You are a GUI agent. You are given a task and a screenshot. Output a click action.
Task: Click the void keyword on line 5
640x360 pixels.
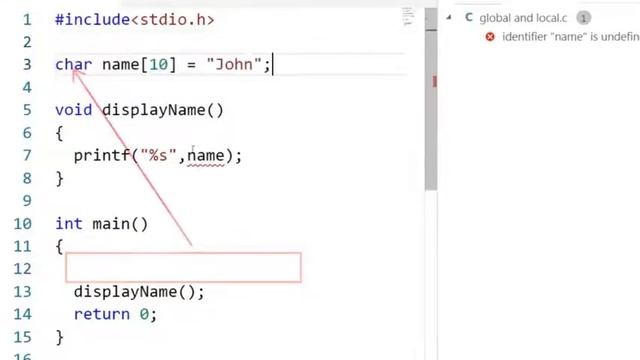pyautogui.click(x=74, y=110)
